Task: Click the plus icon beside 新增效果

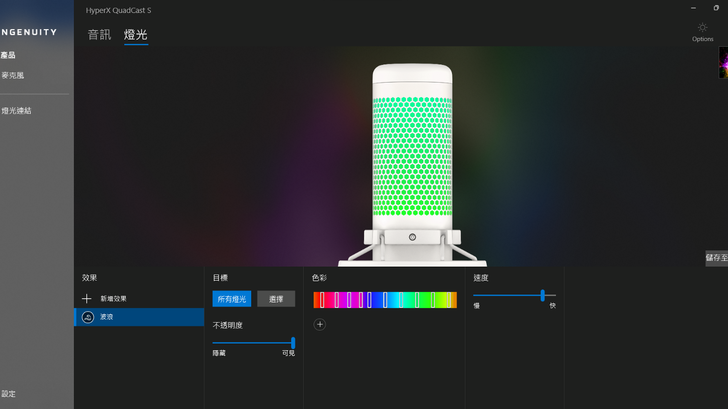Action: click(x=87, y=299)
